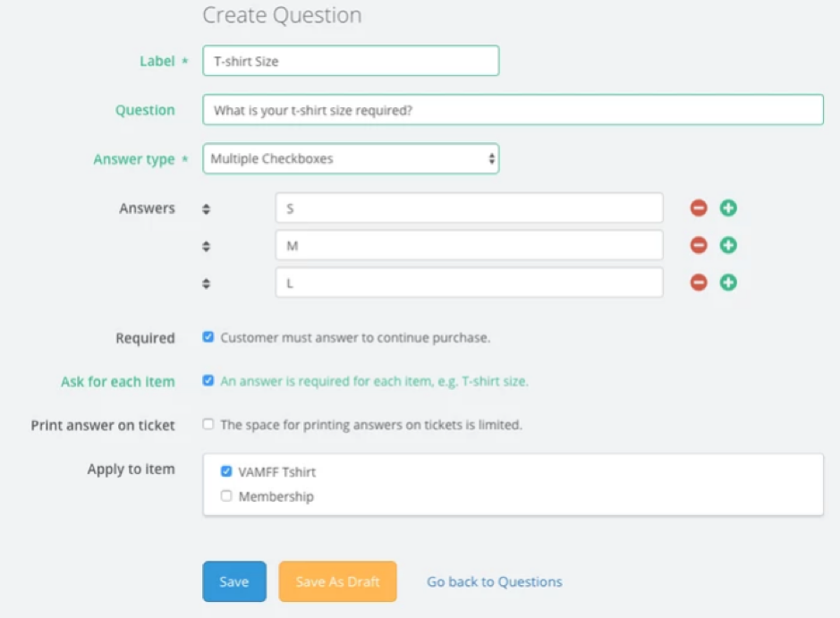Image resolution: width=840 pixels, height=618 pixels.
Task: Add an answer after S
Action: pos(728,207)
